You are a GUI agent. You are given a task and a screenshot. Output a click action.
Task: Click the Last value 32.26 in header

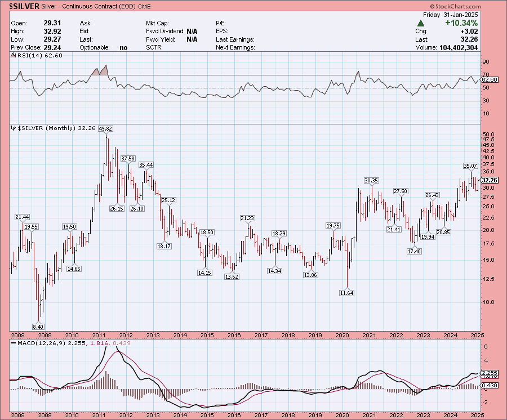pos(469,39)
